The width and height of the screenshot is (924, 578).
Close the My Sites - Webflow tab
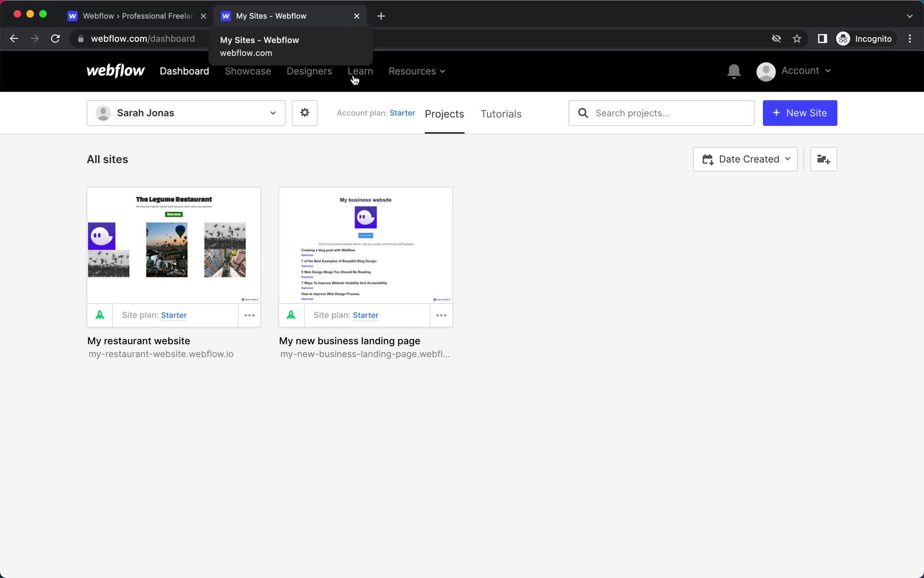[x=357, y=16]
